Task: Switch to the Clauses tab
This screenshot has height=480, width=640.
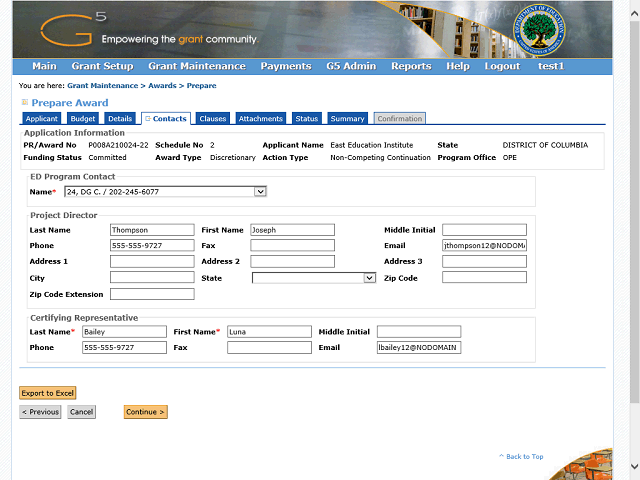Action: (212, 119)
